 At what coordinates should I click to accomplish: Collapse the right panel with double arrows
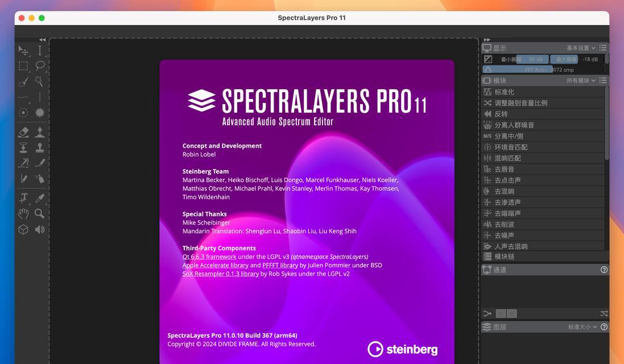(x=487, y=40)
